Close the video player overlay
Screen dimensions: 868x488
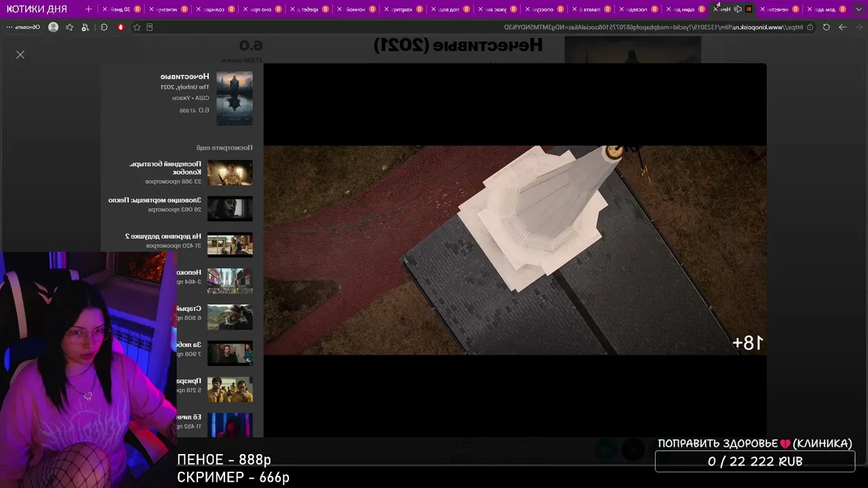click(x=20, y=54)
